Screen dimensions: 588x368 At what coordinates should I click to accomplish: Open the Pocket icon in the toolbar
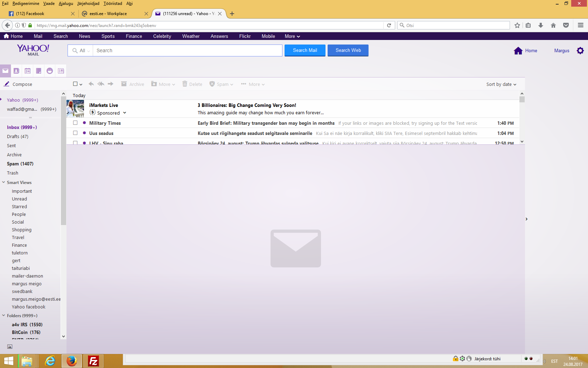coord(566,25)
